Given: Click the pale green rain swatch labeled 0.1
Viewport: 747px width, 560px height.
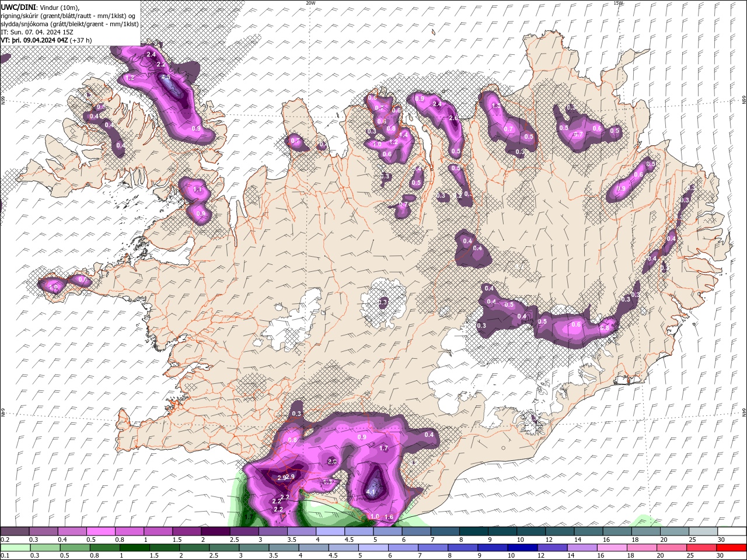Looking at the screenshot, I should click(x=15, y=548).
